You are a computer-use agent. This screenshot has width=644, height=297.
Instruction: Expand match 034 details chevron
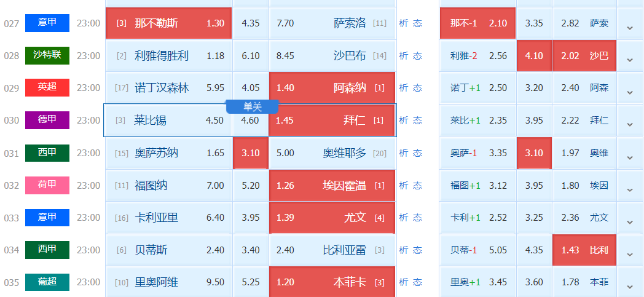630,253
